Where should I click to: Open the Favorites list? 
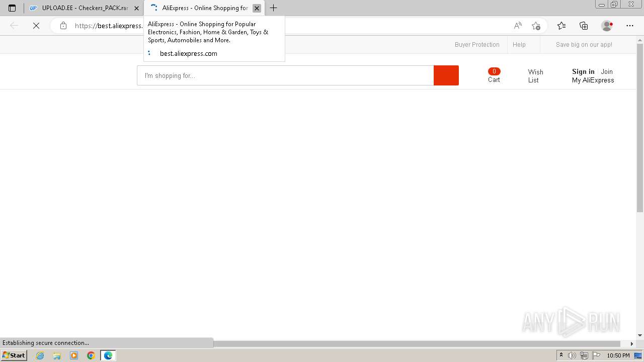[x=561, y=26]
